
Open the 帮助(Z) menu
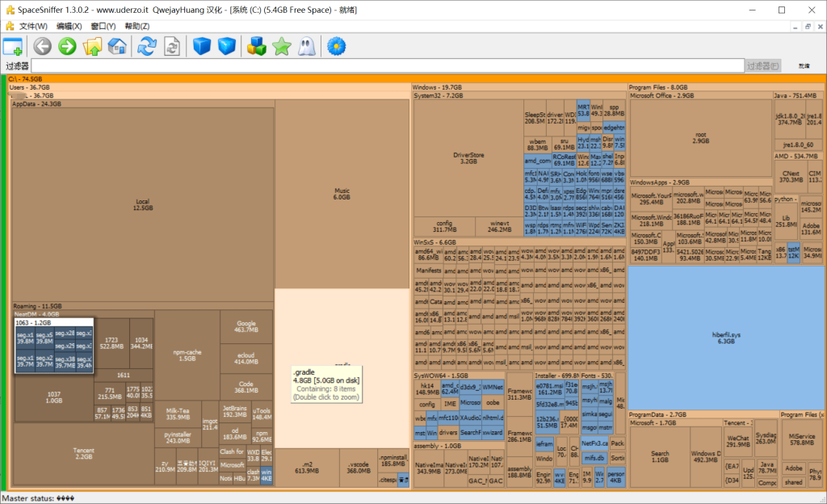pyautogui.click(x=137, y=27)
